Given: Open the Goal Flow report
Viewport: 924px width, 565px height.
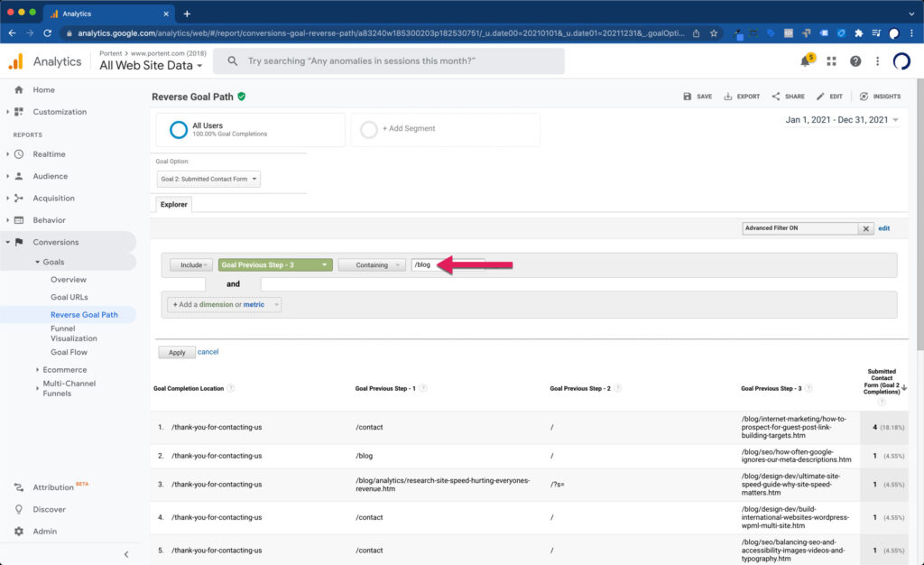Looking at the screenshot, I should [69, 352].
